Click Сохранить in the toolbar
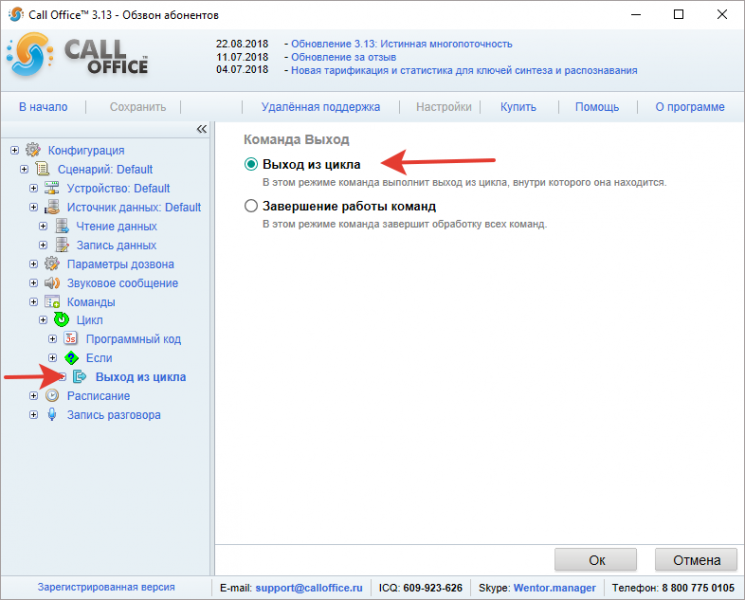The width and height of the screenshot is (745, 600). (x=138, y=107)
